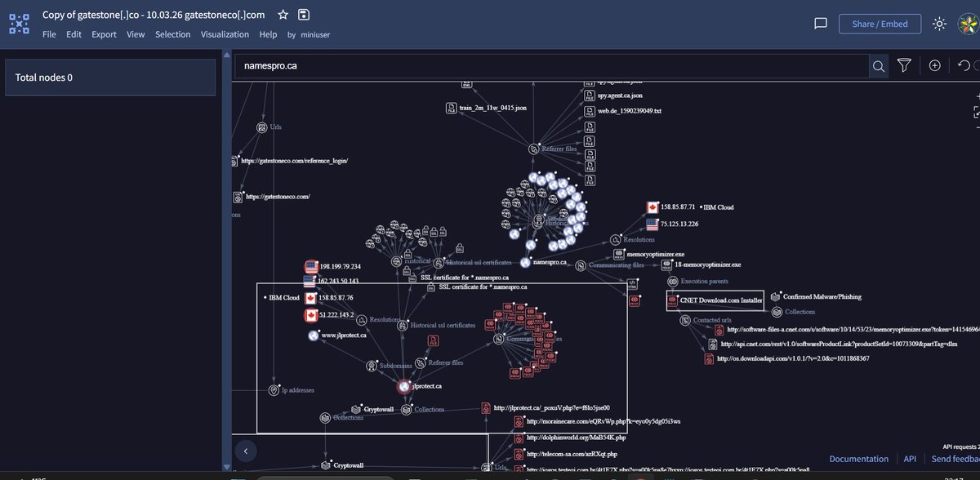This screenshot has width=980, height=480.
Task: Open the Export menu
Action: coord(104,34)
